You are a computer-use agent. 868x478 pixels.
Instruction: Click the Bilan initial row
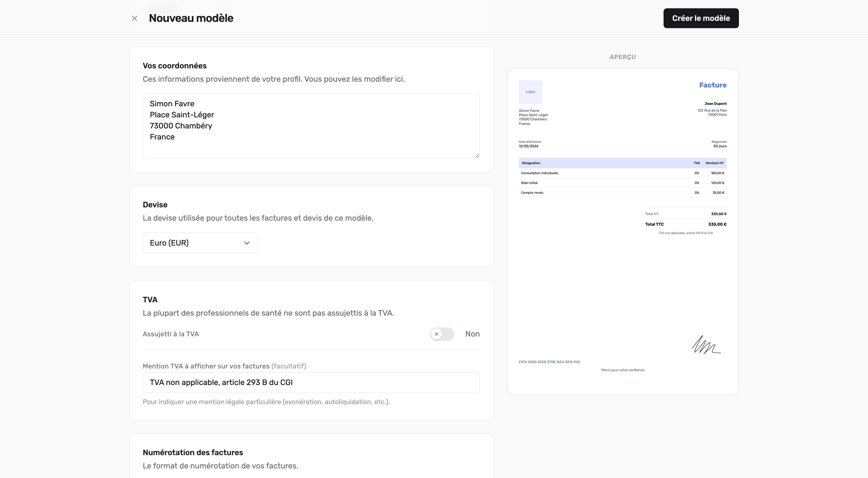[622, 183]
